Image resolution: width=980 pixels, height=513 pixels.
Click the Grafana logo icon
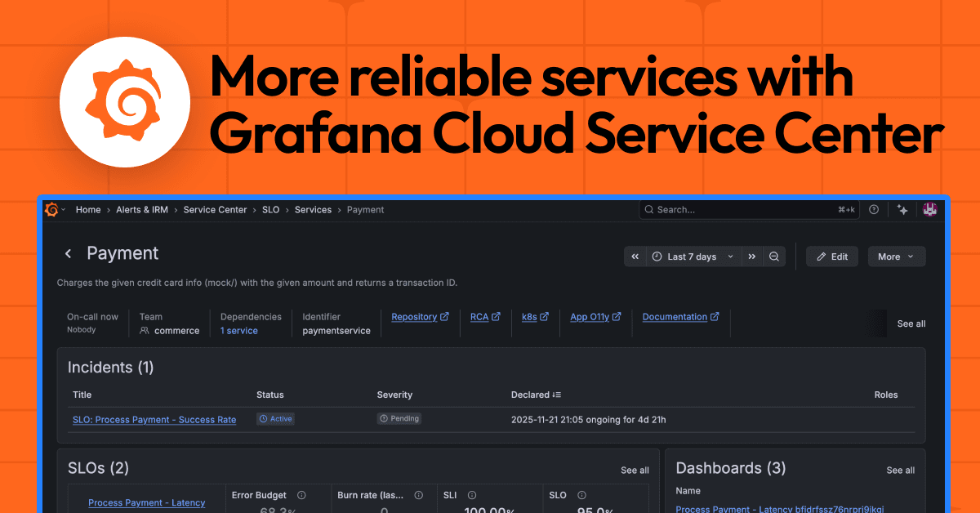(51, 209)
